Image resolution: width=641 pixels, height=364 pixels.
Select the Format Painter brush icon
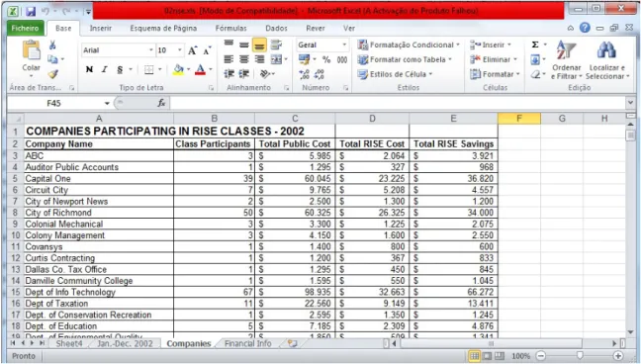tap(52, 74)
